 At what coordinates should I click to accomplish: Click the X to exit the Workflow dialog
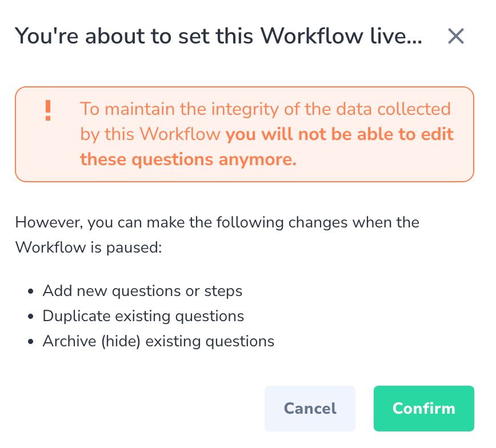(x=456, y=36)
